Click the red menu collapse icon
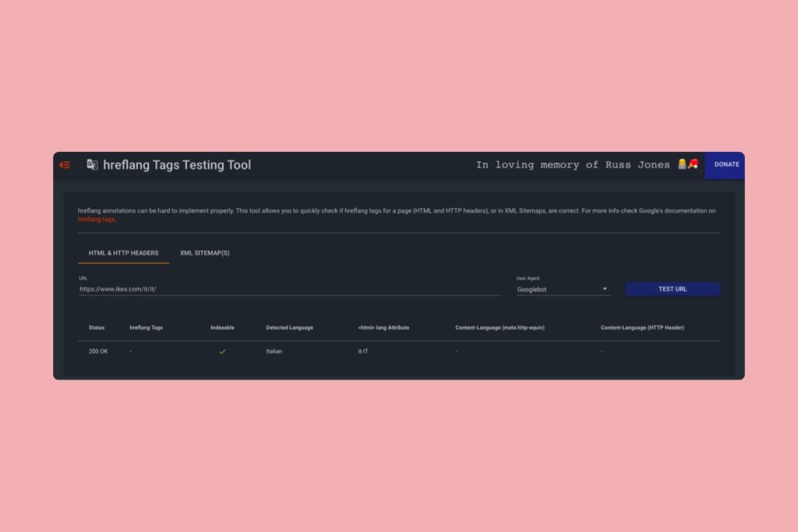798x532 pixels. coord(65,165)
